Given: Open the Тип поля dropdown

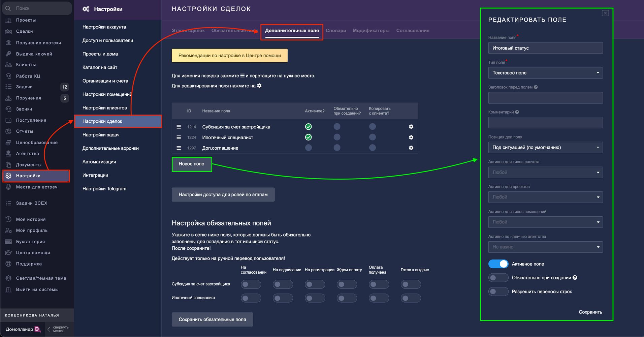Looking at the screenshot, I should pyautogui.click(x=545, y=73).
